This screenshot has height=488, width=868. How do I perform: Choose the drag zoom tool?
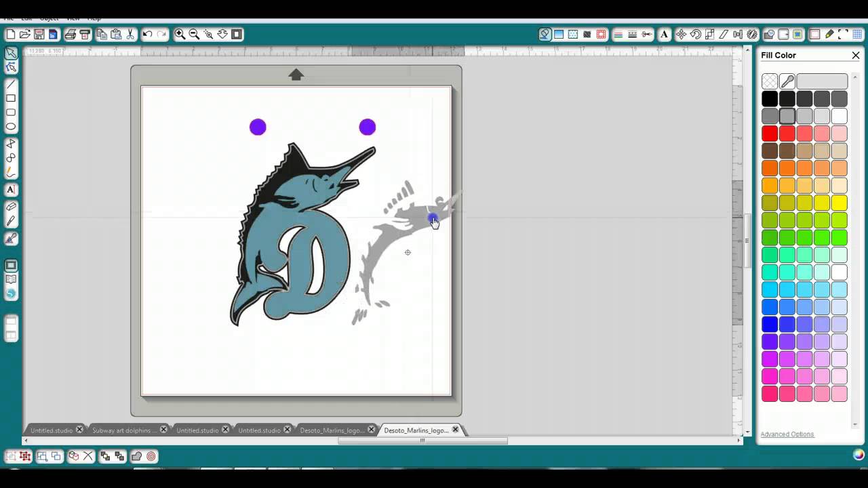pos(222,34)
